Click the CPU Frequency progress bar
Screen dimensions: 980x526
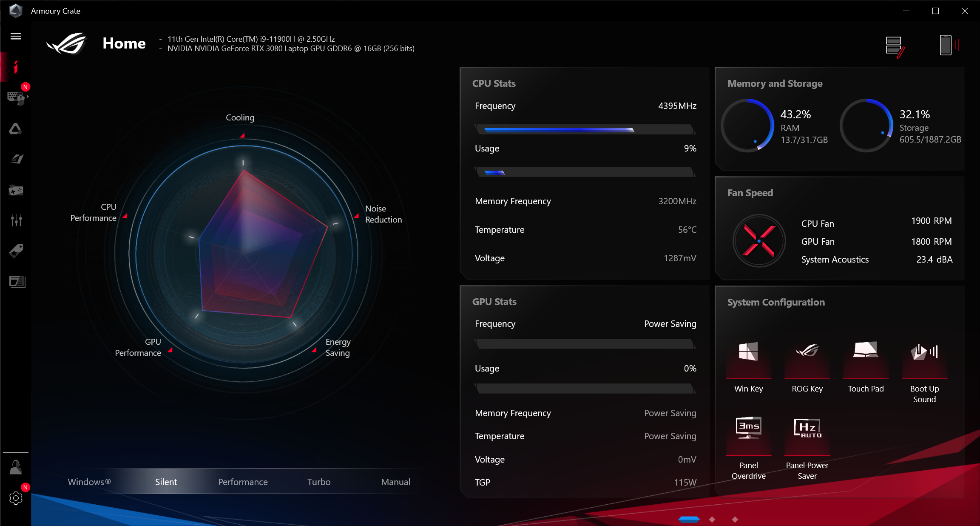tap(585, 129)
